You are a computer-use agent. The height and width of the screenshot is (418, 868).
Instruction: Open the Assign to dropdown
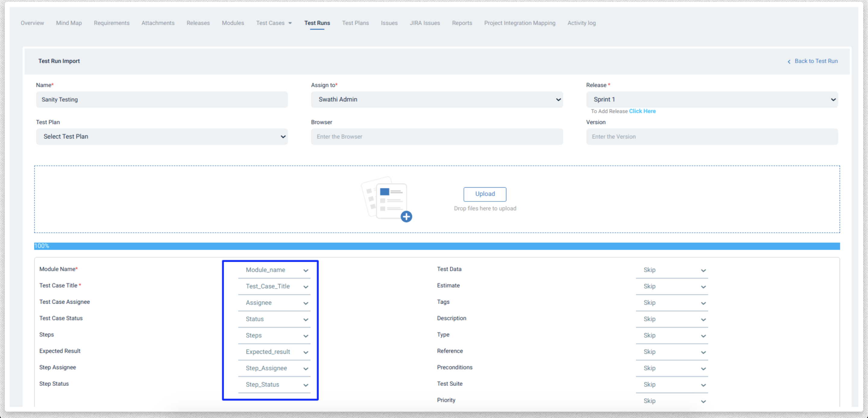coord(437,100)
